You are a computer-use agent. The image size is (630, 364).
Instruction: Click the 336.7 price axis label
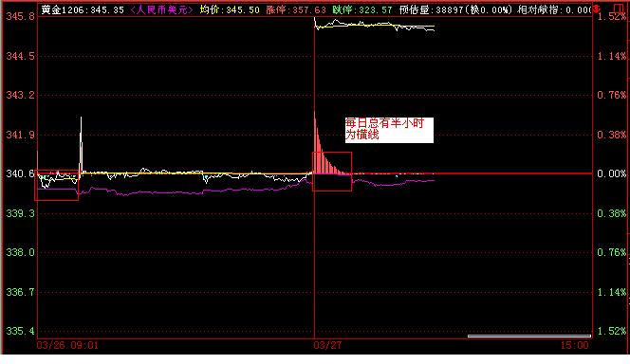click(20, 292)
